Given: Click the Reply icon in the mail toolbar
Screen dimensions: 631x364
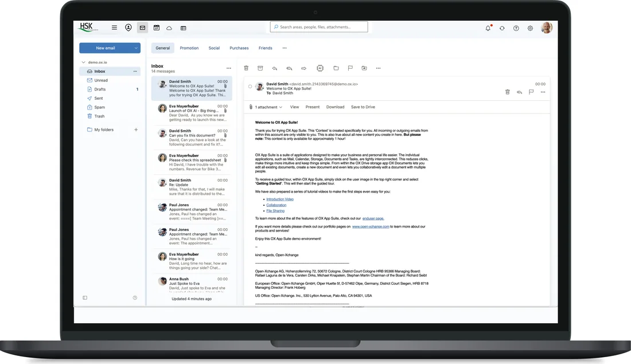Looking at the screenshot, I should pyautogui.click(x=274, y=68).
